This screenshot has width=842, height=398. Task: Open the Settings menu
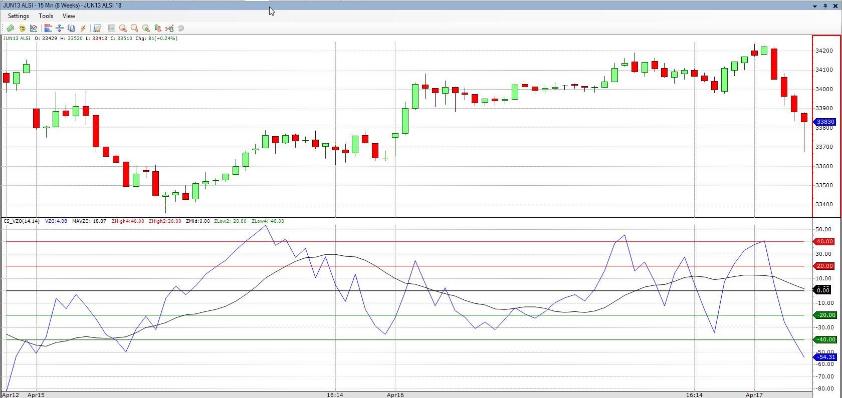[x=18, y=16]
